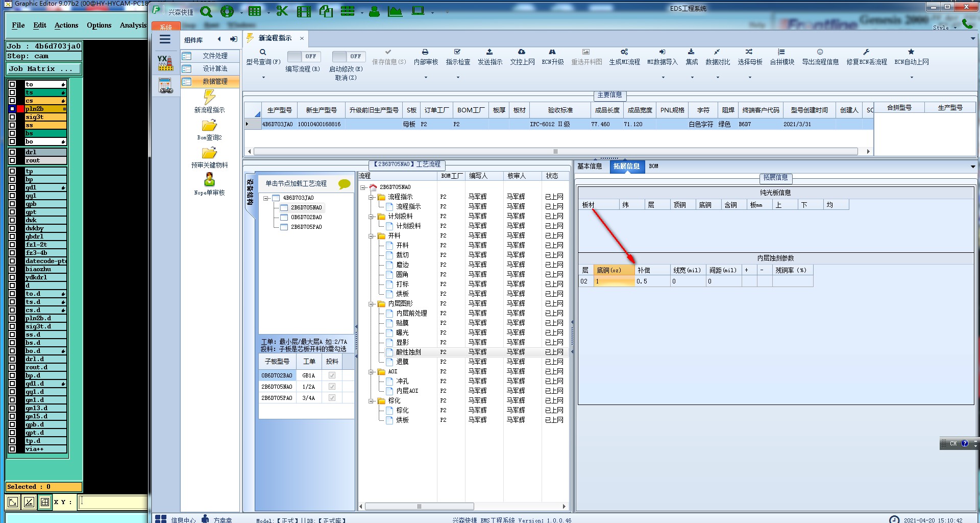
Task: Click 型号查询(F) search toolbar item
Action: (263, 57)
